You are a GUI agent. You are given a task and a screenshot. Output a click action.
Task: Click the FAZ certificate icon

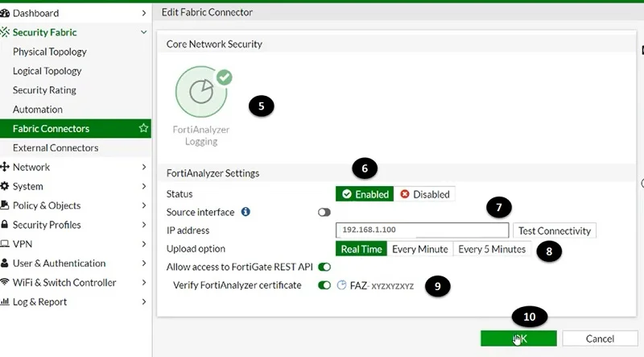pyautogui.click(x=341, y=285)
